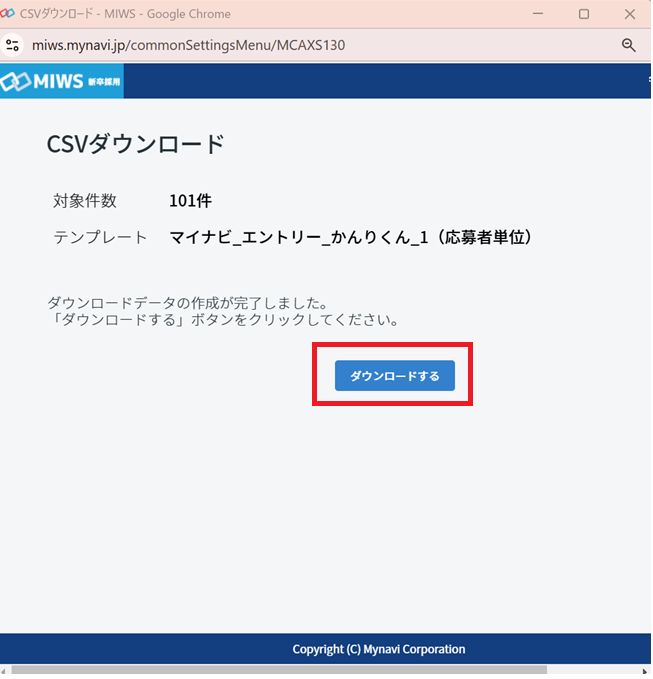Click the MIWS logo in the header
Image resolution: width=653 pixels, height=679 pixels.
[61, 80]
